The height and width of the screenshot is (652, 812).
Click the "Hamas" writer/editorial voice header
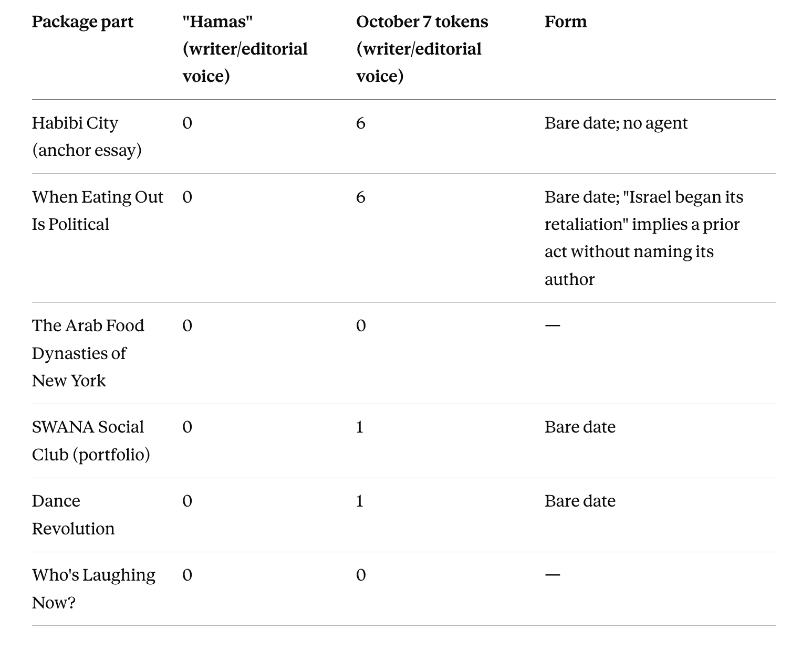click(x=245, y=49)
